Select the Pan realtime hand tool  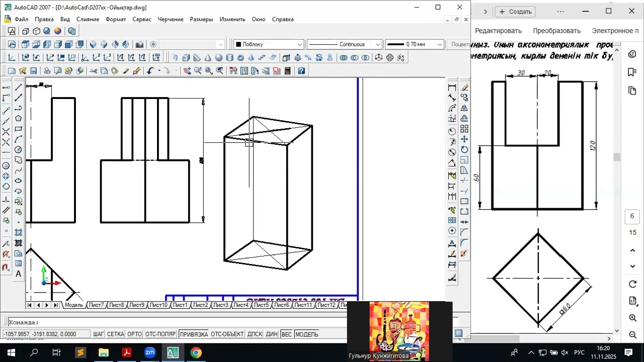pyautogui.click(x=187, y=71)
